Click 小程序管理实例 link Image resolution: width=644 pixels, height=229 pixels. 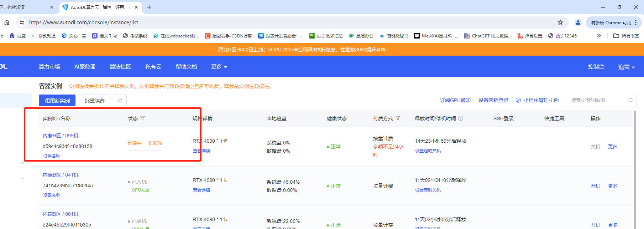click(x=537, y=100)
